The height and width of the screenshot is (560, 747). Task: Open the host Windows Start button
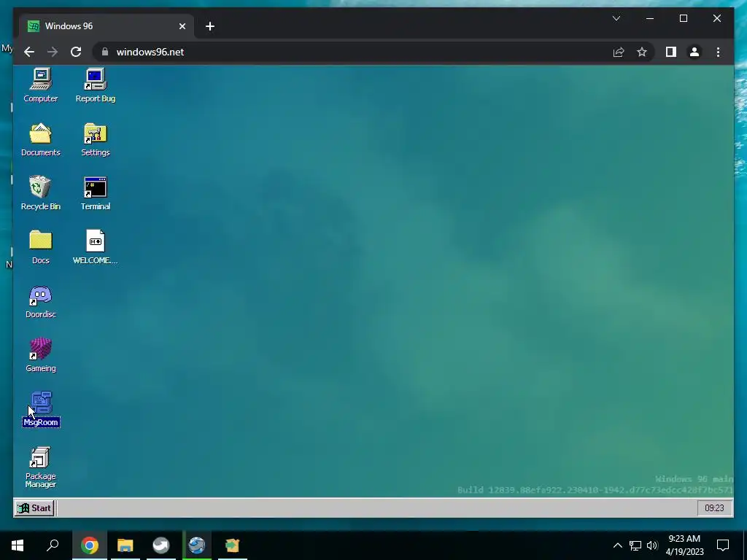tap(18, 545)
